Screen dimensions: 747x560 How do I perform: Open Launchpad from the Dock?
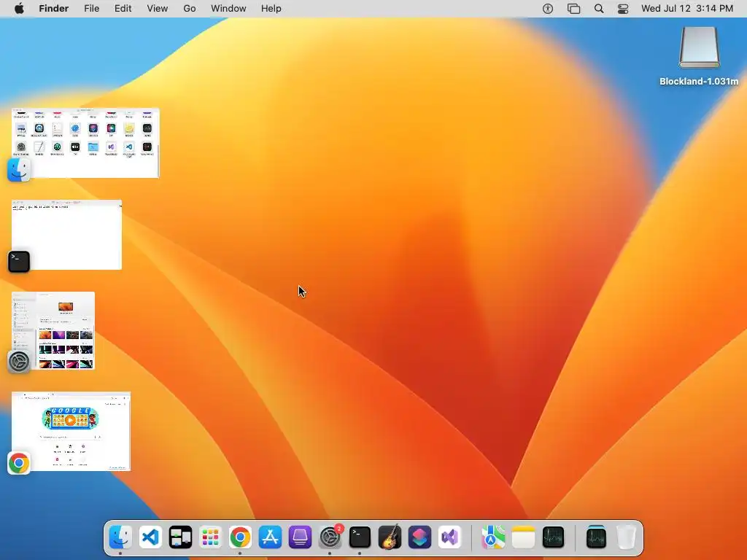(210, 537)
